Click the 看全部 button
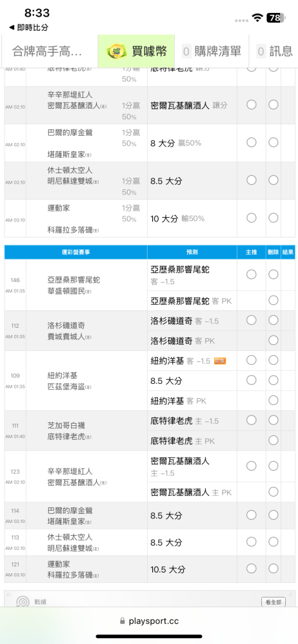298x644 pixels. 273,602
